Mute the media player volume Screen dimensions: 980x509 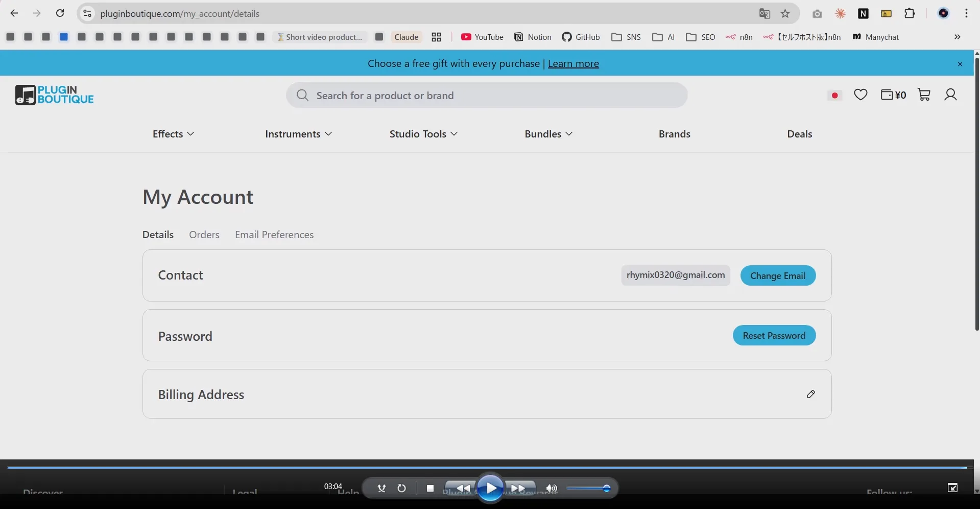coord(552,489)
